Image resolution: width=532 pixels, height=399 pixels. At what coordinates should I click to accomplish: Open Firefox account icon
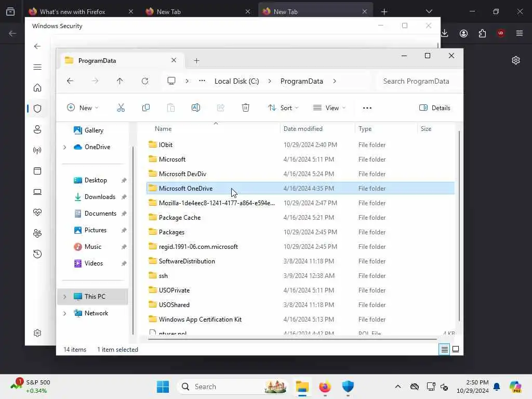tap(463, 33)
